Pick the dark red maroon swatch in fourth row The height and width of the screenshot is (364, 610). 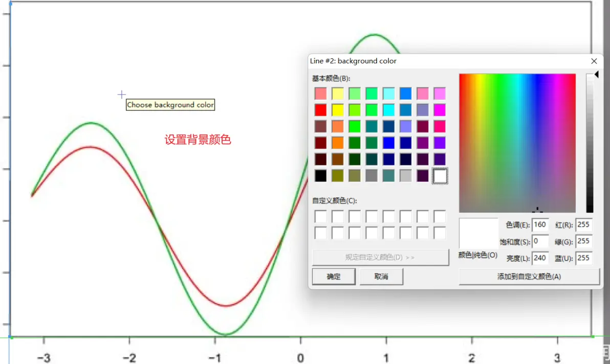pyautogui.click(x=320, y=143)
